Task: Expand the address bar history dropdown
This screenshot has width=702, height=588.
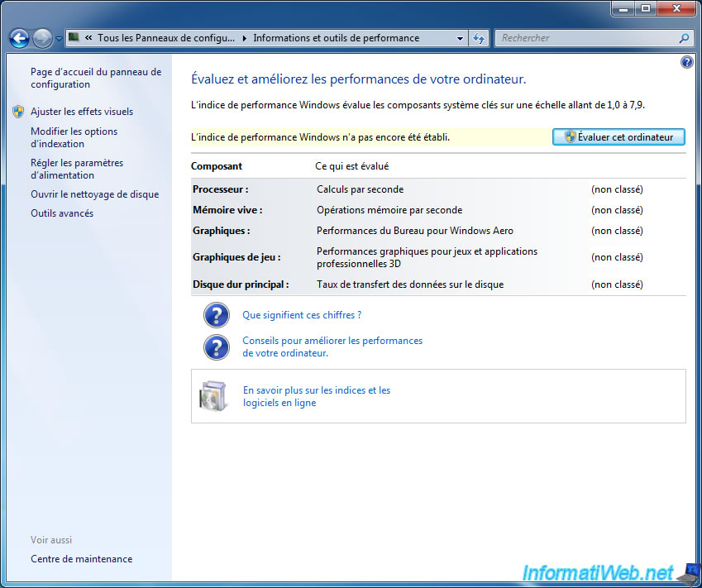Action: (461, 38)
